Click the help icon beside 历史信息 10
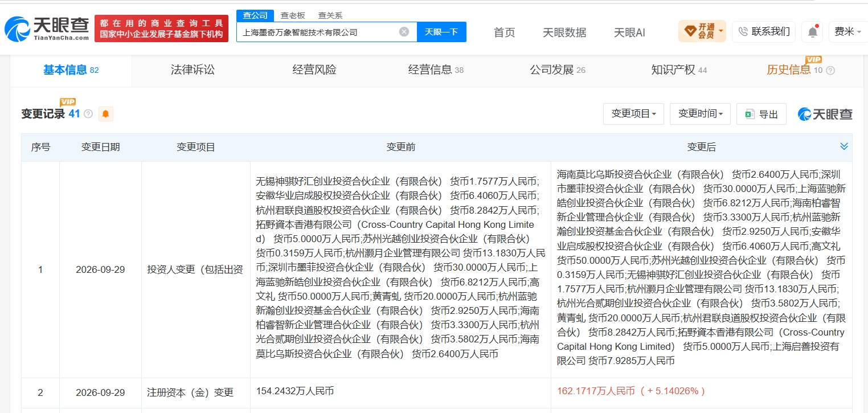Image resolution: width=868 pixels, height=413 pixels. click(830, 71)
